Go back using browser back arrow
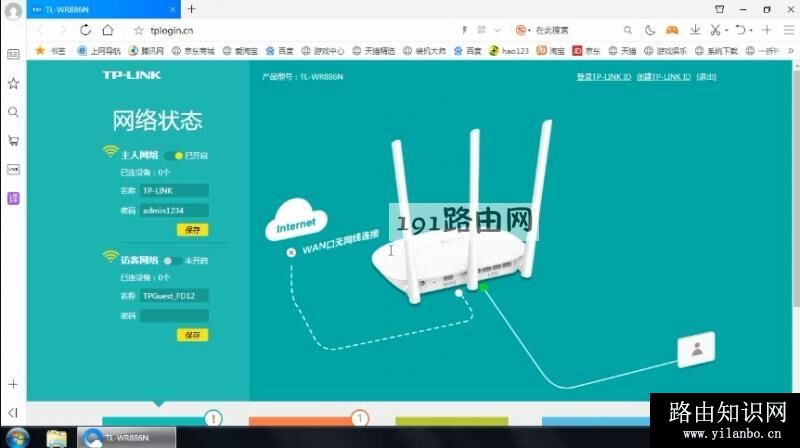The width and height of the screenshot is (800, 448). tap(41, 30)
